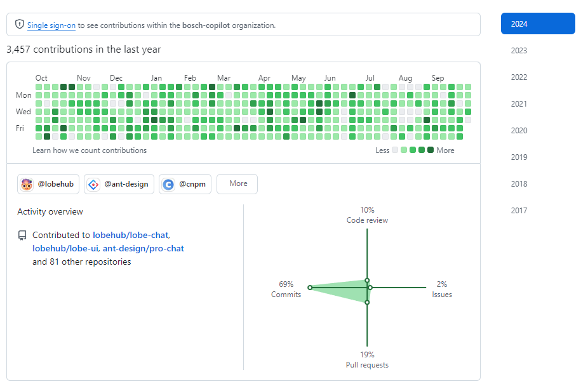Open the Single sign-on link
The image size is (588, 391).
pyautogui.click(x=51, y=25)
